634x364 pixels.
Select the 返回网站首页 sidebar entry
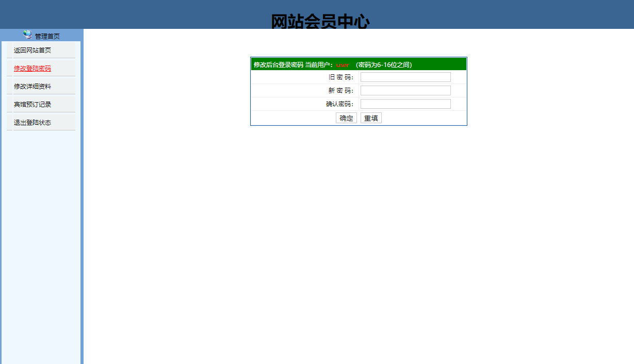click(32, 50)
